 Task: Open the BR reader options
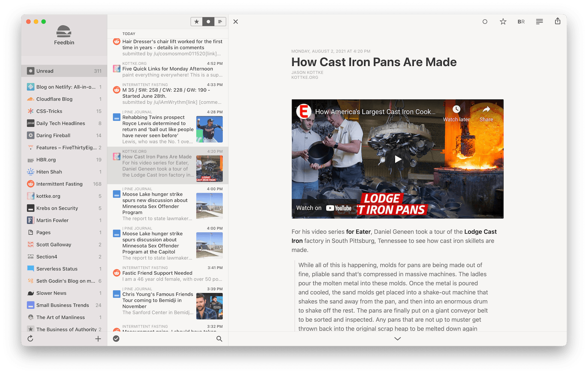pos(521,22)
